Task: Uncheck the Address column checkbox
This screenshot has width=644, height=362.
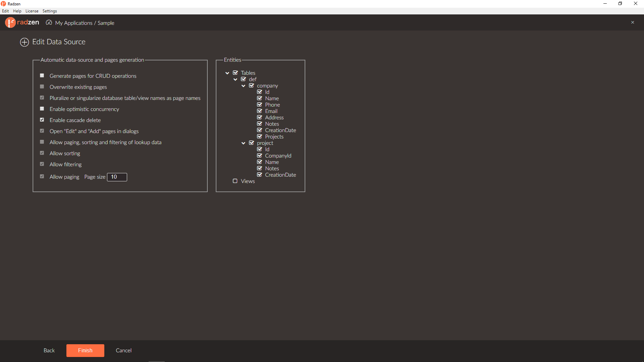Action: (x=260, y=117)
